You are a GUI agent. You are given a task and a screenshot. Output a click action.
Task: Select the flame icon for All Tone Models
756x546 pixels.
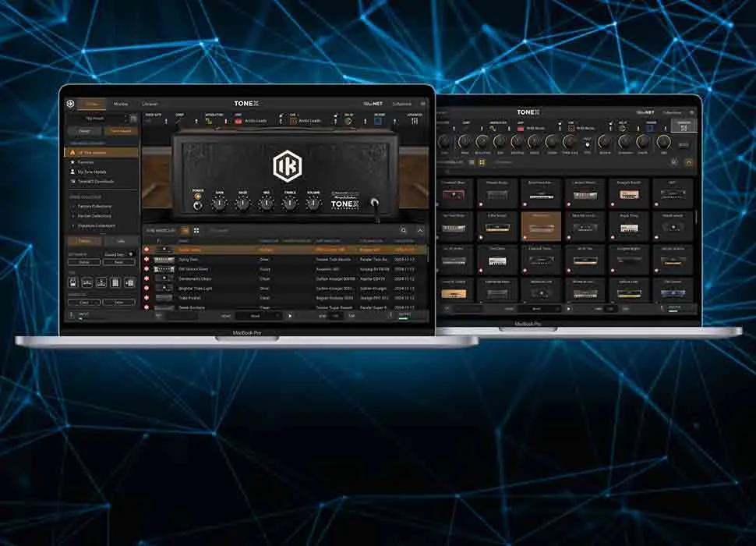click(x=72, y=152)
